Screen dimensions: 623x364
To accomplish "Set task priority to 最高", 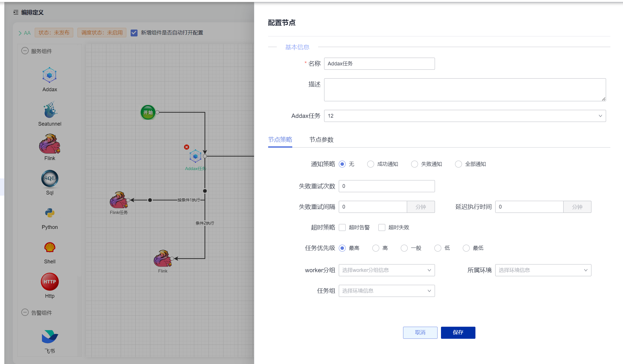I will click(342, 248).
